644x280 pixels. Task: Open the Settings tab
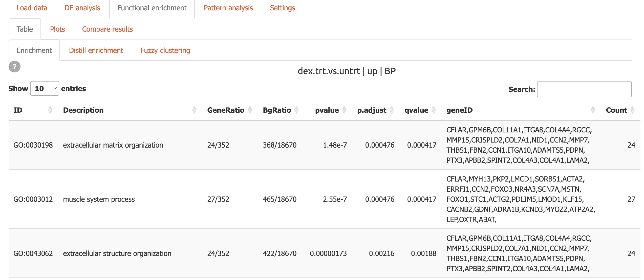click(282, 8)
